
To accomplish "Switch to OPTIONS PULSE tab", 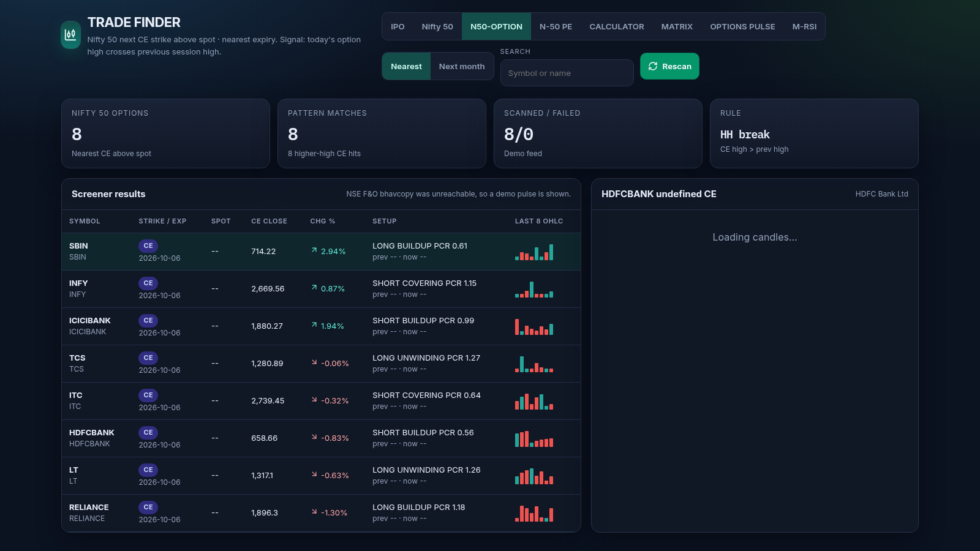I will click(x=742, y=26).
